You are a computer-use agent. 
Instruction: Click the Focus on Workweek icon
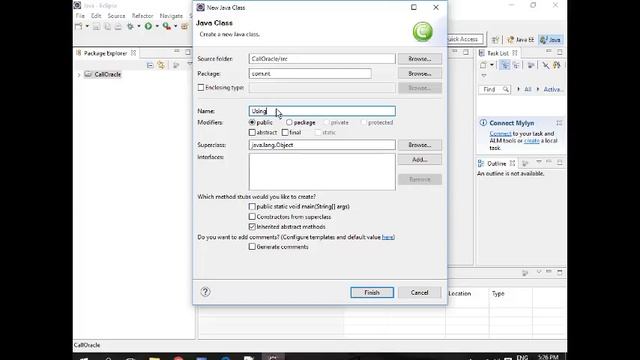click(531, 65)
